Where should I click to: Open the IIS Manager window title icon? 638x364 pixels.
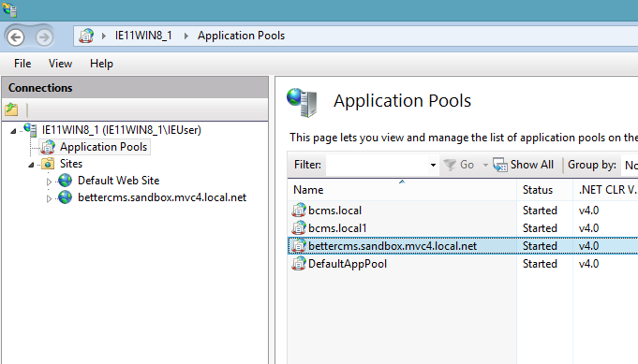(9, 9)
